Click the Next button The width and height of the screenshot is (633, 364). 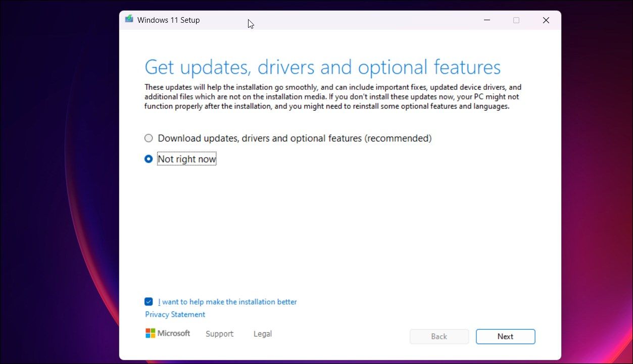pyautogui.click(x=505, y=337)
